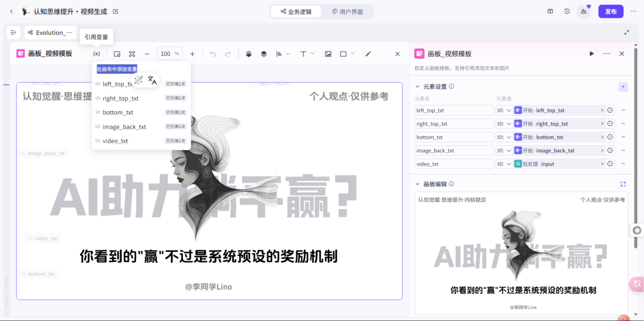Click the fit-to-screen icon in canvas toolbar
Image resolution: width=644 pixels, height=321 pixels.
pos(132,54)
